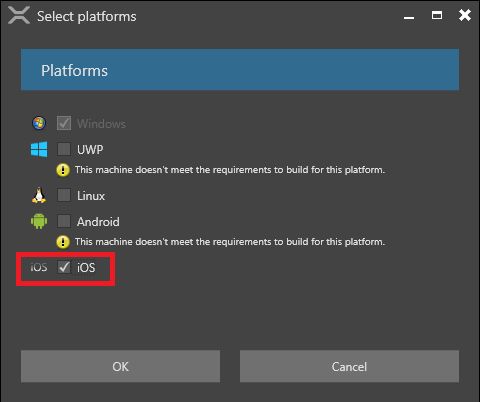Confirm selection with OK button
The height and width of the screenshot is (402, 480).
coord(120,366)
